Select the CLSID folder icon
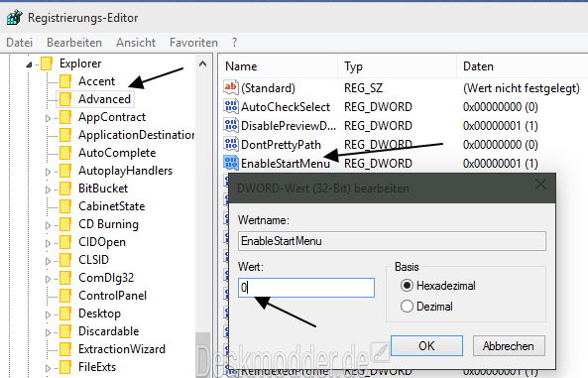Image resolution: width=588 pixels, height=378 pixels. (65, 260)
